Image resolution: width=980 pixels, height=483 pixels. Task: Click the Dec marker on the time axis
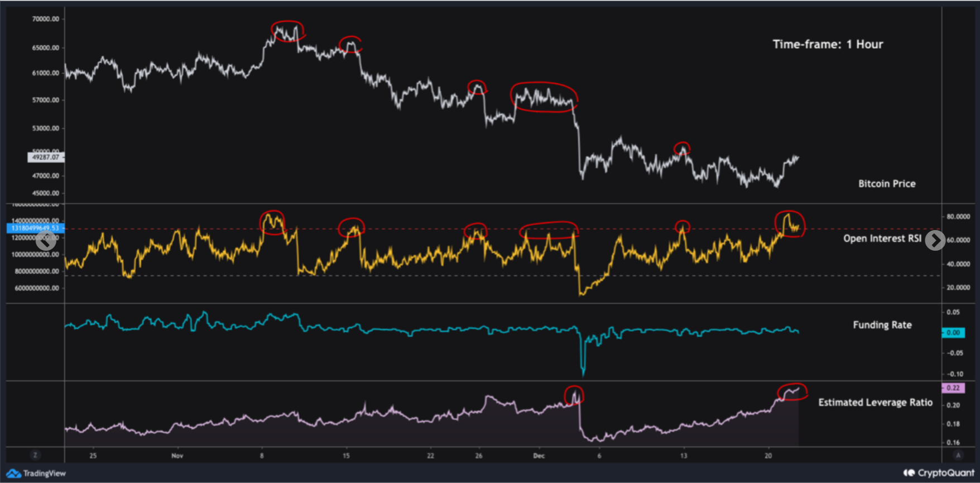[539, 456]
